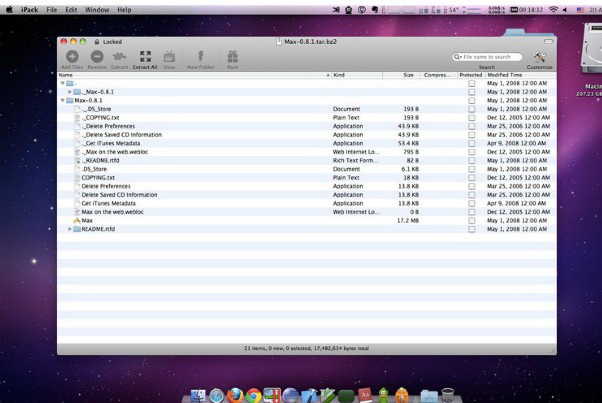Toggle Protected checkbox for the Max application
The image size is (602, 403).
point(471,220)
